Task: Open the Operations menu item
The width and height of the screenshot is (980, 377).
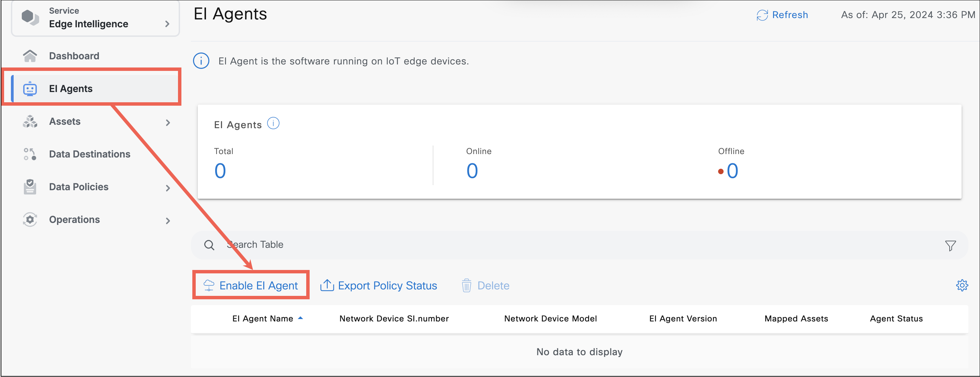Action: tap(75, 220)
